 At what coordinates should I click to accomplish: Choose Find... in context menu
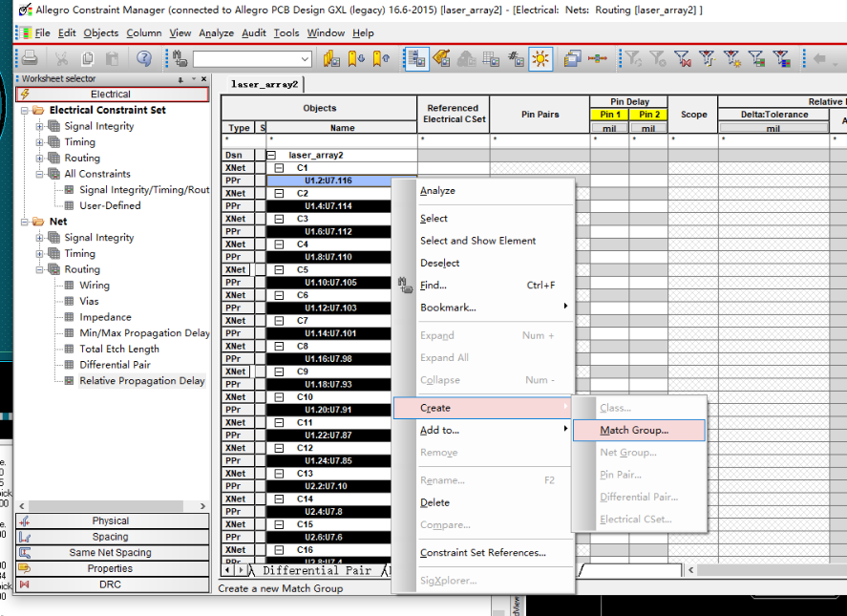(482, 285)
